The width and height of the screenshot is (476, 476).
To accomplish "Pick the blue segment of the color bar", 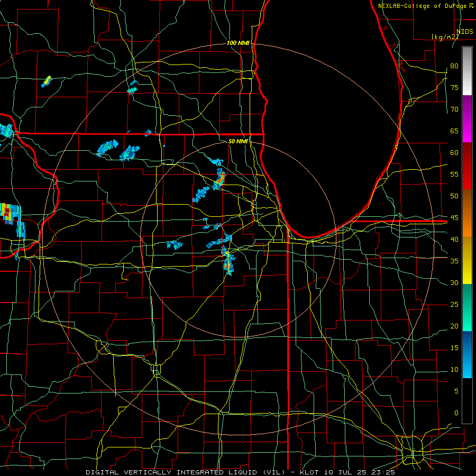I will (x=467, y=354).
